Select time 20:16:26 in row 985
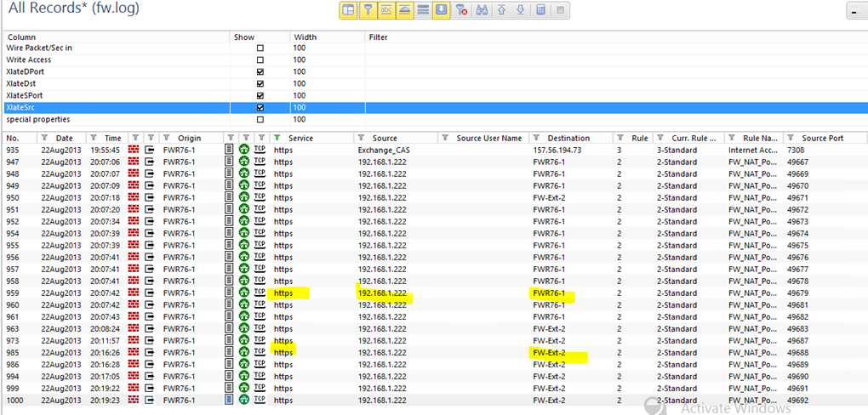This screenshot has width=868, height=415. (x=105, y=352)
